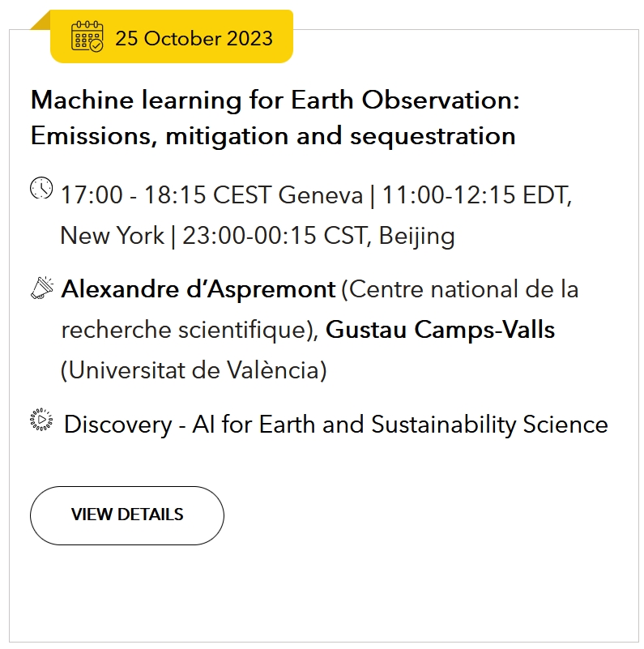Open the VIEW DETAILS button
Screen dimensions: 644x649
click(x=127, y=515)
